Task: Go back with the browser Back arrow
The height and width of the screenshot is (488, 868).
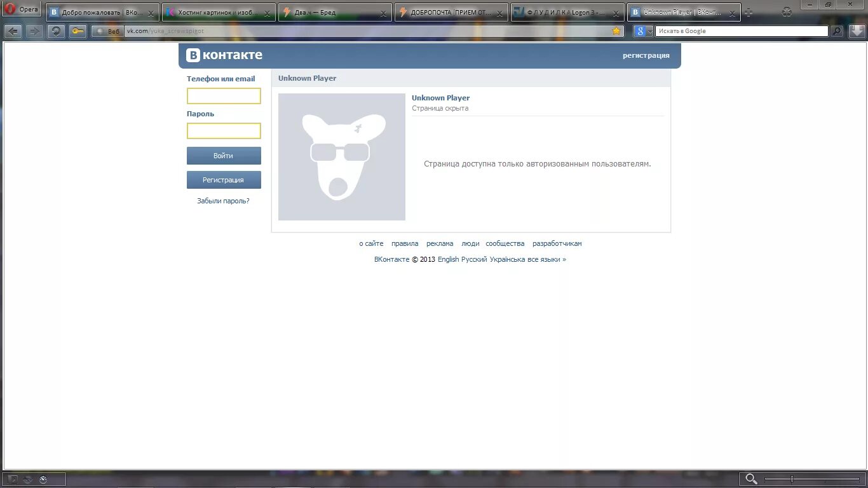Action: (13, 31)
